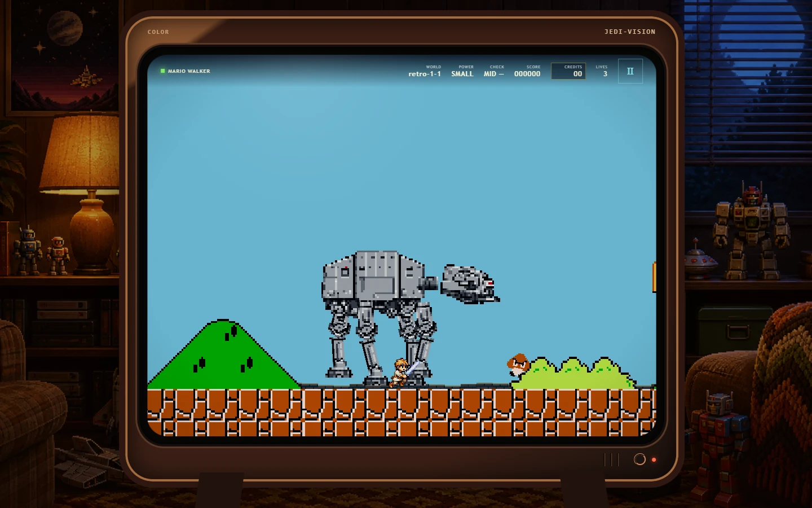Click the green pixel hill

(x=224, y=354)
